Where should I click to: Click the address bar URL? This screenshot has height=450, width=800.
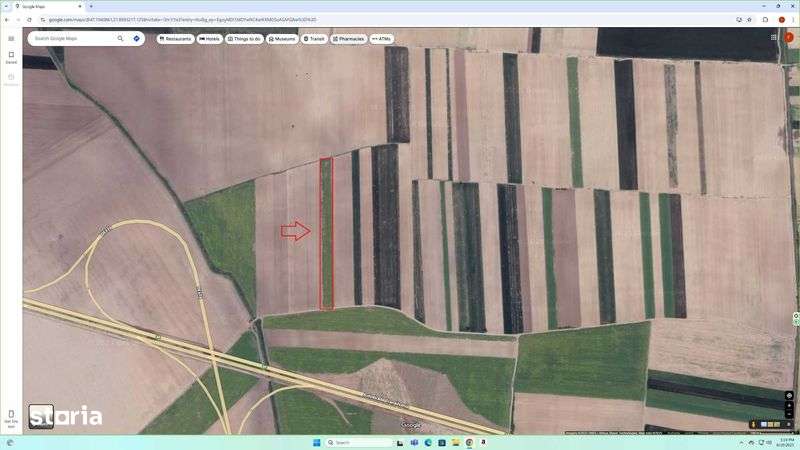[182, 20]
